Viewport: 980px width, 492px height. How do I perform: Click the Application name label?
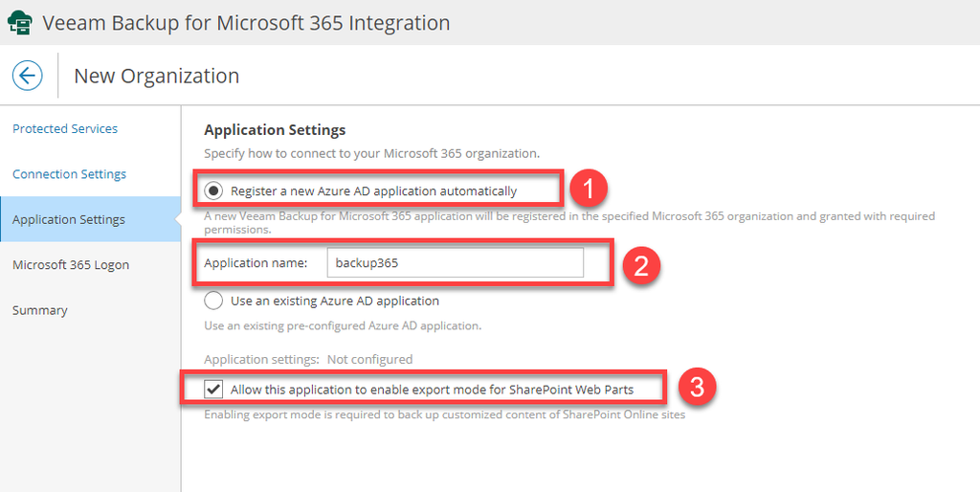point(256,263)
